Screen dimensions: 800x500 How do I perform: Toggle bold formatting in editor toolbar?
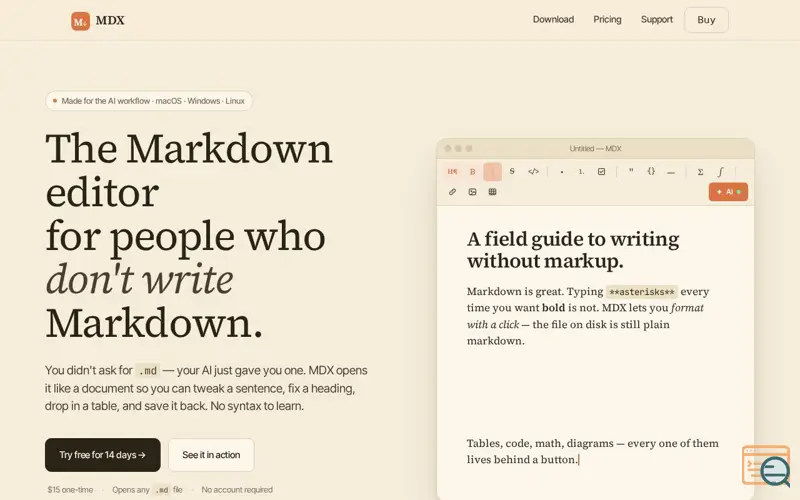point(472,171)
